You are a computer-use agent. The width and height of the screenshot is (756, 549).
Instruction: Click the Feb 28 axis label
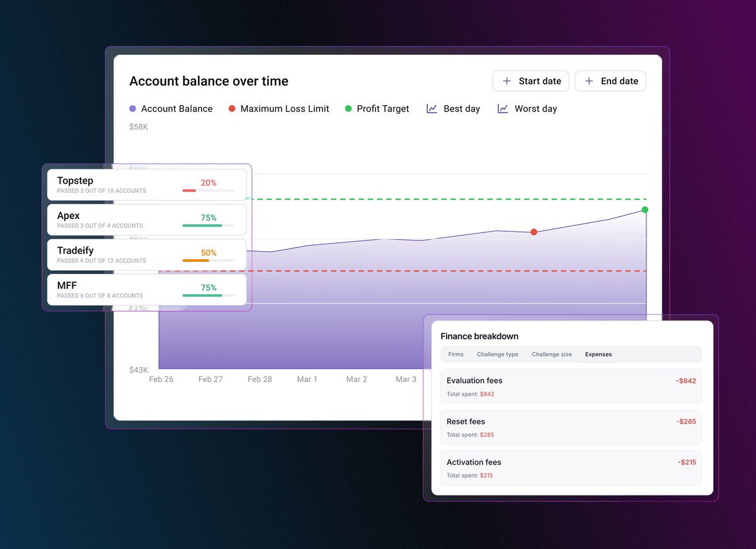pos(260,379)
